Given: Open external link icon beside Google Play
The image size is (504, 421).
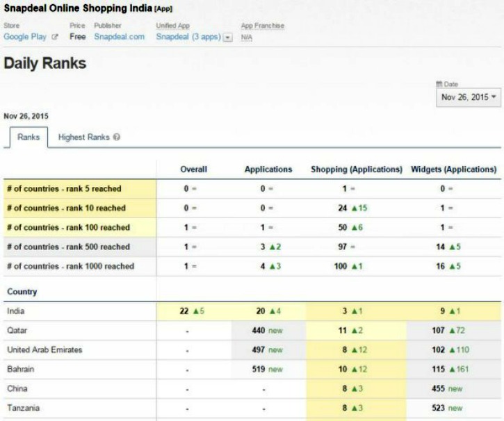Looking at the screenshot, I should [x=55, y=37].
